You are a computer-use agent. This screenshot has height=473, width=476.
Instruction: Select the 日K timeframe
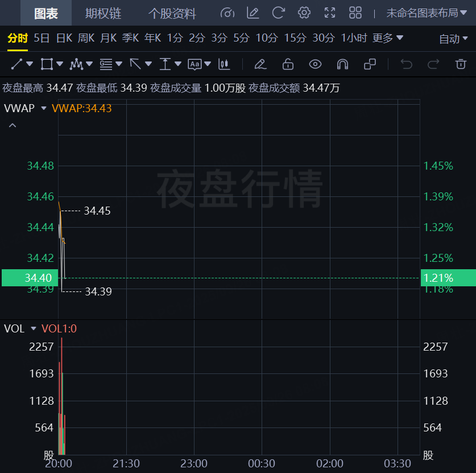(64, 38)
